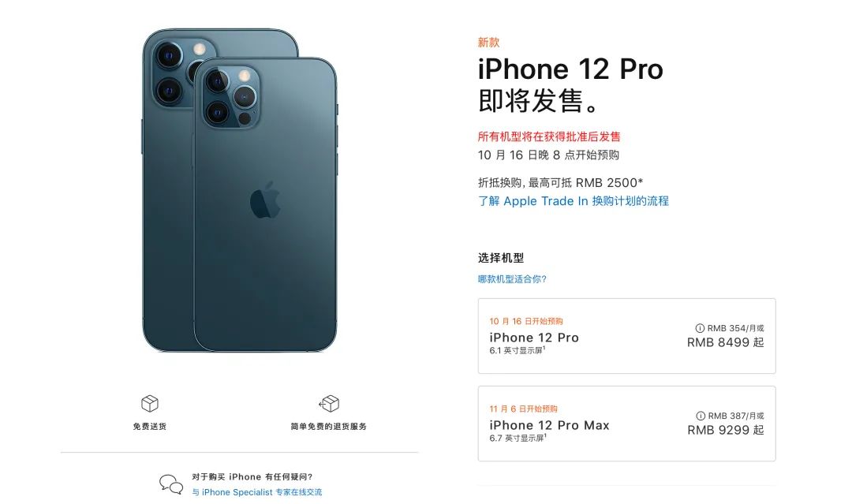Chat with an iPhone Specialist online
The width and height of the screenshot is (852, 504).
256,492
